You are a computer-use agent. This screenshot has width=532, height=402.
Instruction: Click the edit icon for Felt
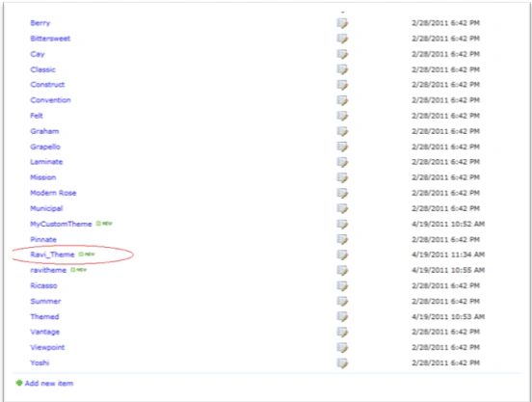(x=342, y=116)
